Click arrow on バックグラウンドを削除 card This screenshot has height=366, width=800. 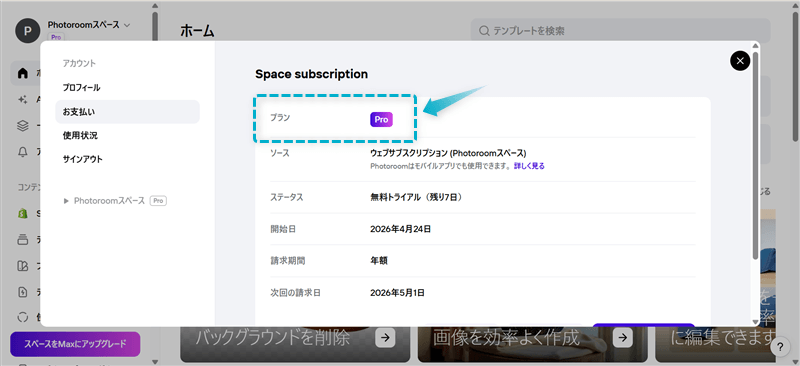click(385, 337)
